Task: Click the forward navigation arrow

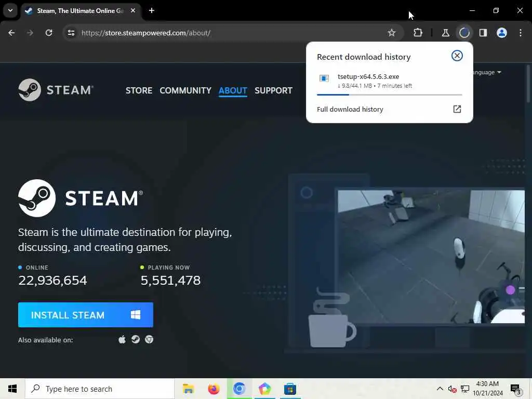Action: pyautogui.click(x=30, y=33)
